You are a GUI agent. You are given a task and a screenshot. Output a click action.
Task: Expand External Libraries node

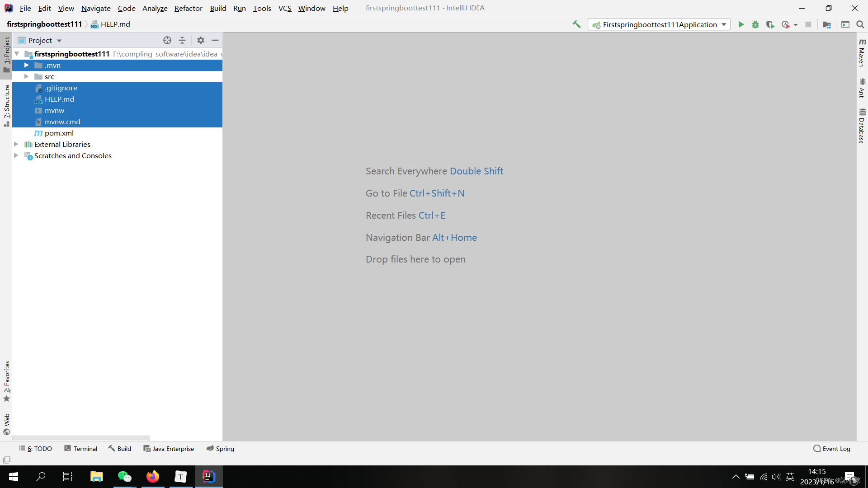(16, 144)
